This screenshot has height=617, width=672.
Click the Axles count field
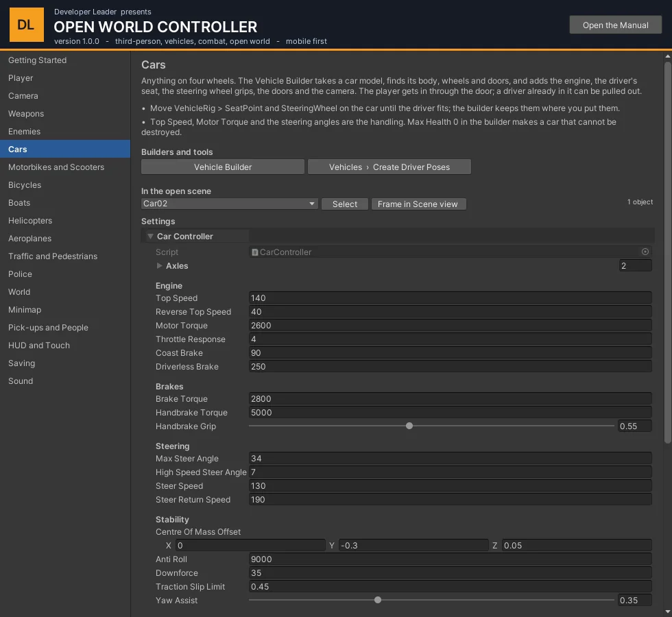click(x=635, y=266)
